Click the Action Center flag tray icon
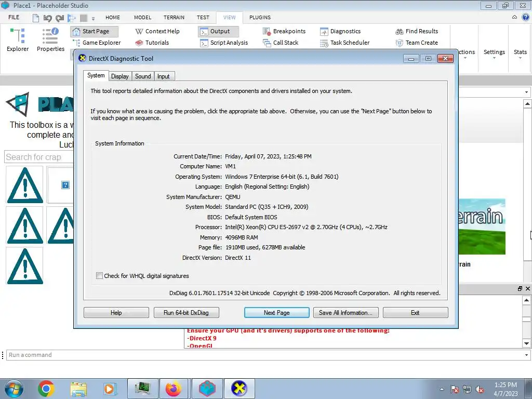This screenshot has height=399, width=532. (x=455, y=390)
